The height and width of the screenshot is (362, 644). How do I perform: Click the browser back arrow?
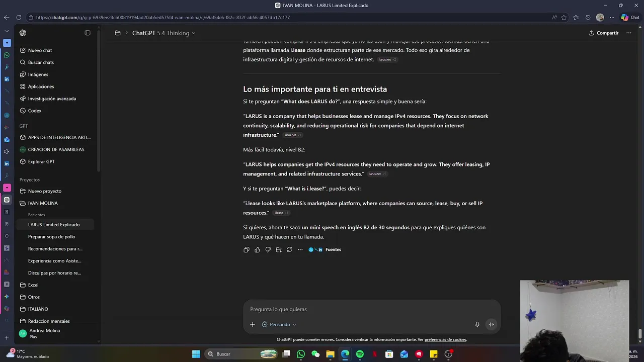tap(7, 17)
